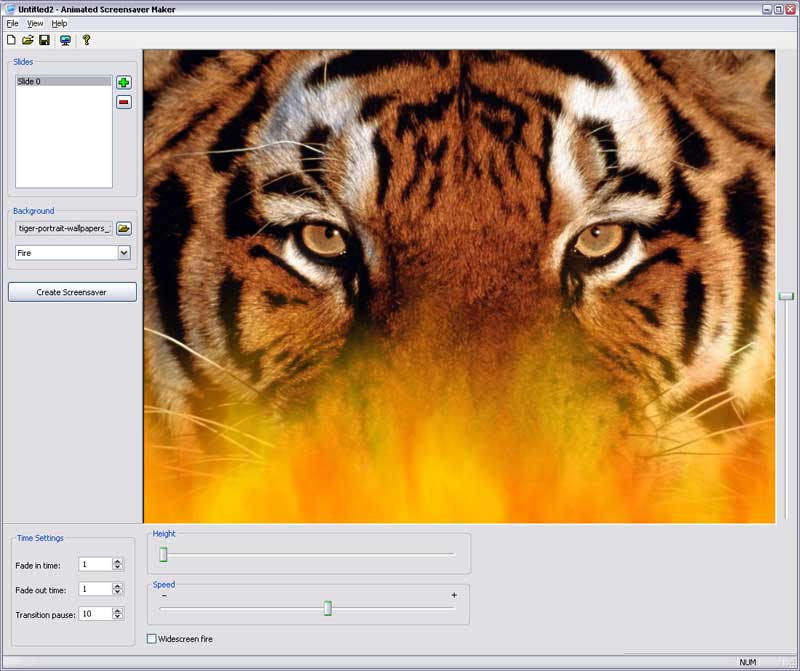Select Slide 0 in the list

click(x=63, y=81)
